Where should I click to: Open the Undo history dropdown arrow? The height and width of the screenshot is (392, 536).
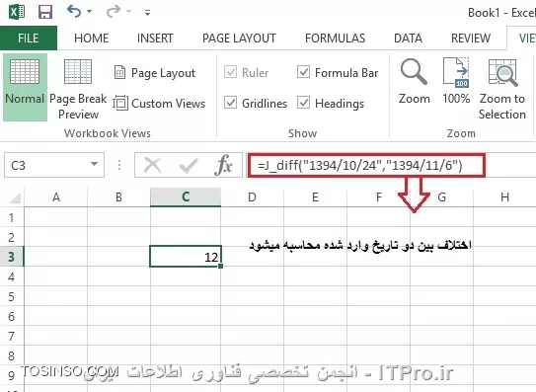coord(90,12)
